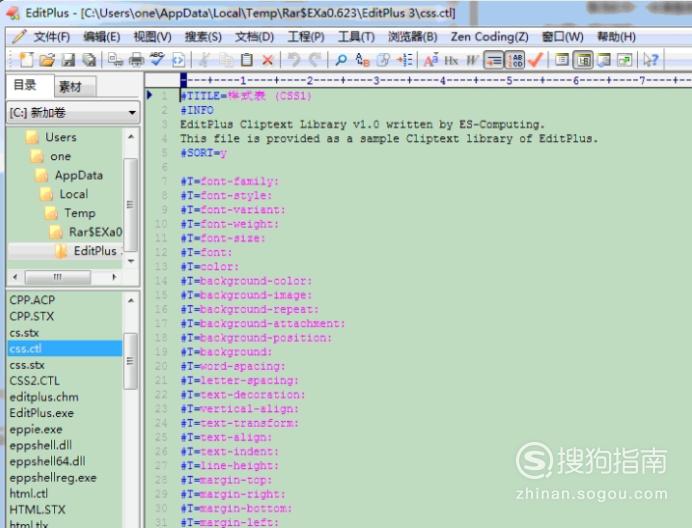
Task: Open Replace with the A-B icon
Action: 362,60
